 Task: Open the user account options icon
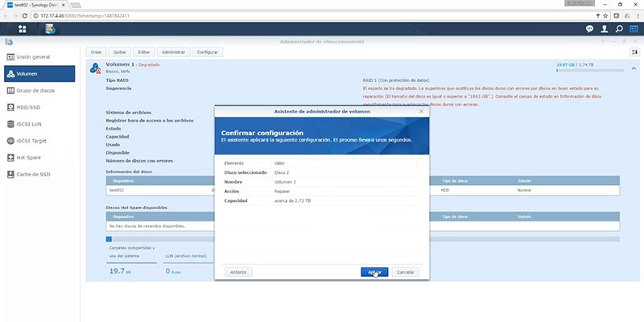pyautogui.click(x=605, y=29)
